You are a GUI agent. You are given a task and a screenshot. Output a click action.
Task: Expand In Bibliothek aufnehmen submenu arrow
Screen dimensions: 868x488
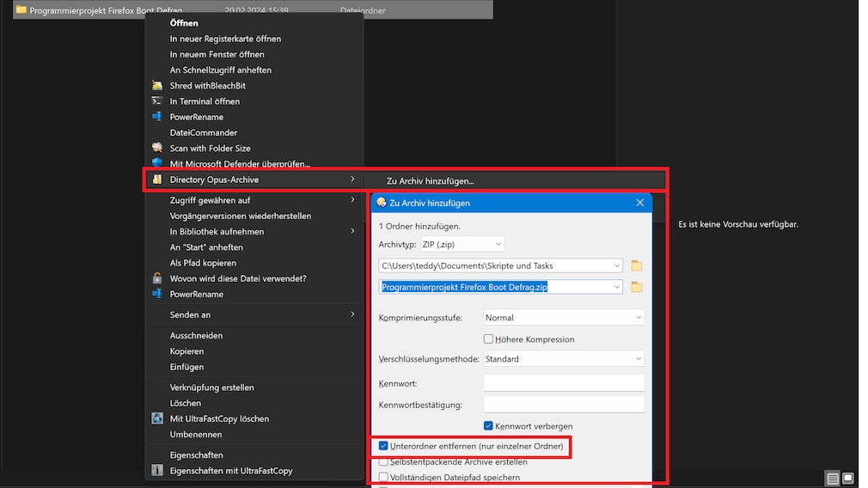click(x=352, y=231)
